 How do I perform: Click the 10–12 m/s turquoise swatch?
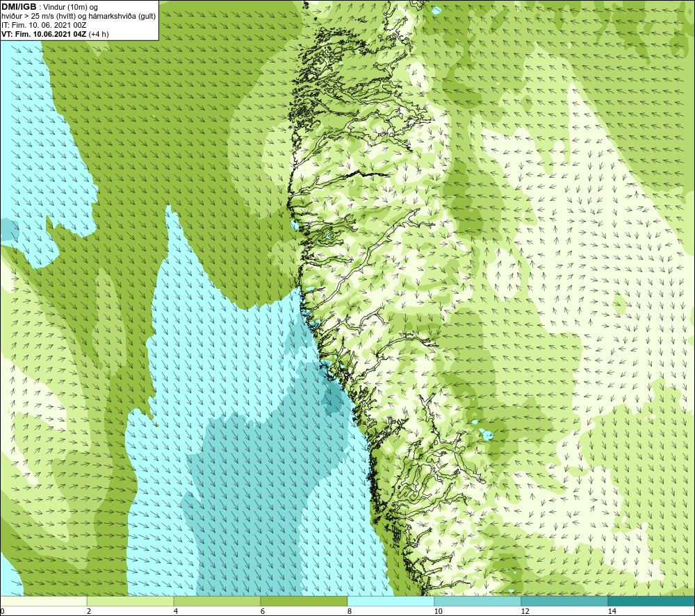[x=478, y=601]
